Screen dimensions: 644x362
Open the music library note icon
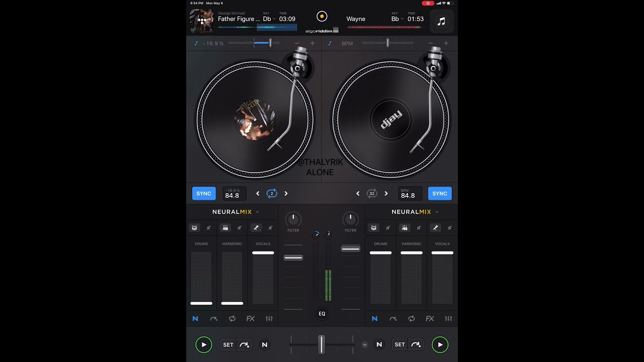click(x=441, y=22)
